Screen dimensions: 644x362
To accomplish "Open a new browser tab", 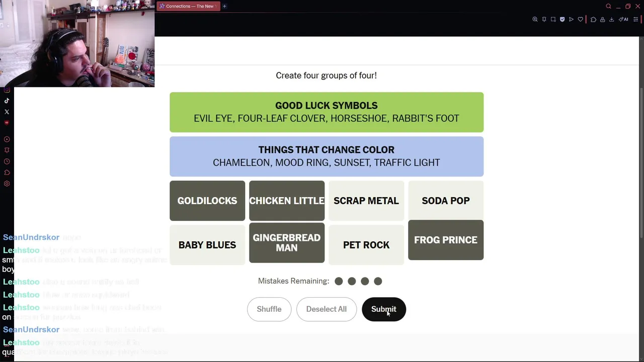I will (224, 6).
